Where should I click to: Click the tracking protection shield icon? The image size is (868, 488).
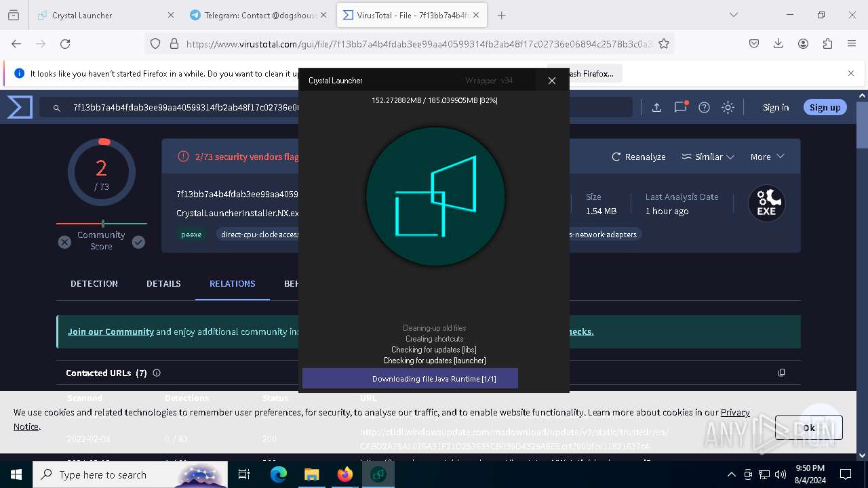pyautogui.click(x=155, y=43)
